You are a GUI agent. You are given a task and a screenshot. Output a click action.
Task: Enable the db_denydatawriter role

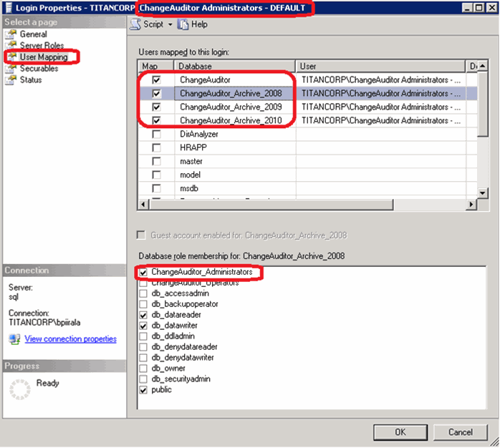(x=143, y=358)
